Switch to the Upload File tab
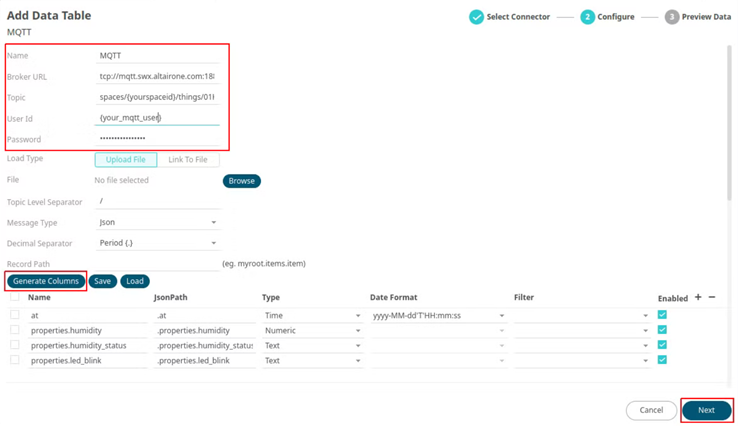This screenshot has width=738, height=426. point(126,160)
